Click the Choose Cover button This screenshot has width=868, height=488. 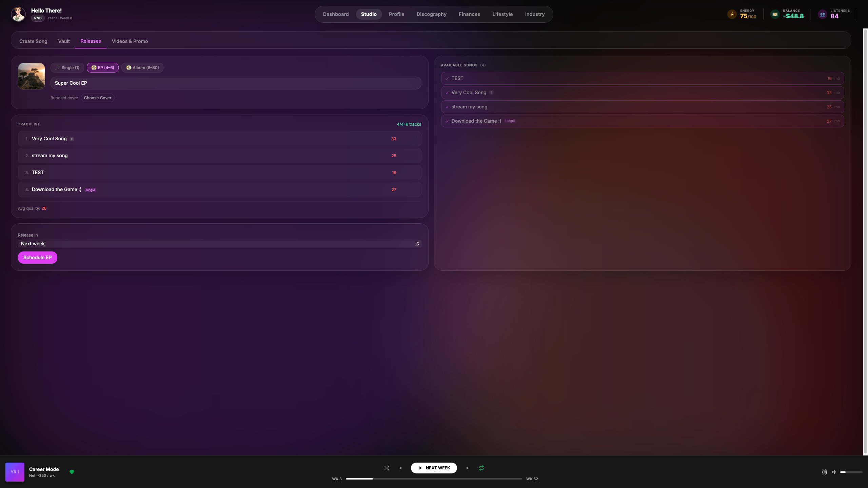[x=98, y=98]
